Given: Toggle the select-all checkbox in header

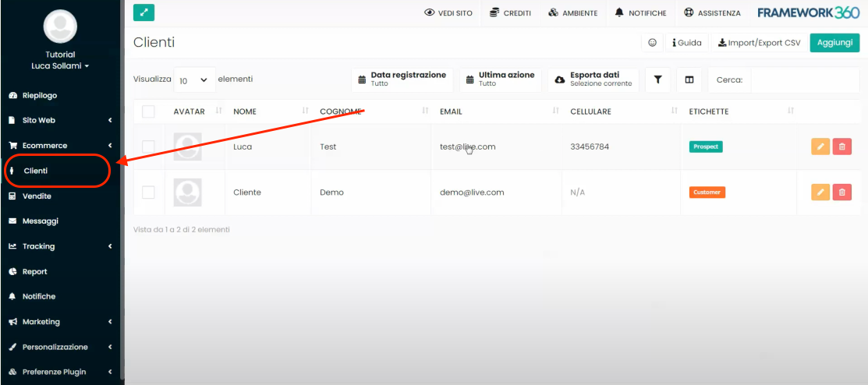Looking at the screenshot, I should pos(148,111).
